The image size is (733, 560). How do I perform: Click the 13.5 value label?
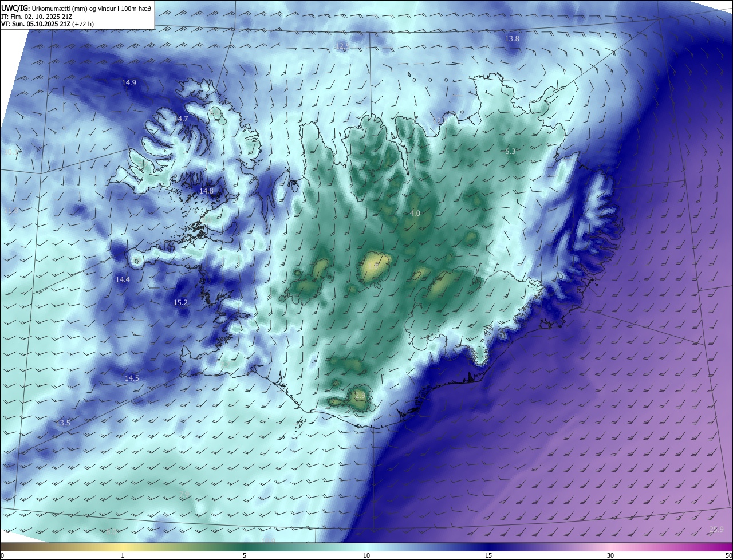coord(63,423)
